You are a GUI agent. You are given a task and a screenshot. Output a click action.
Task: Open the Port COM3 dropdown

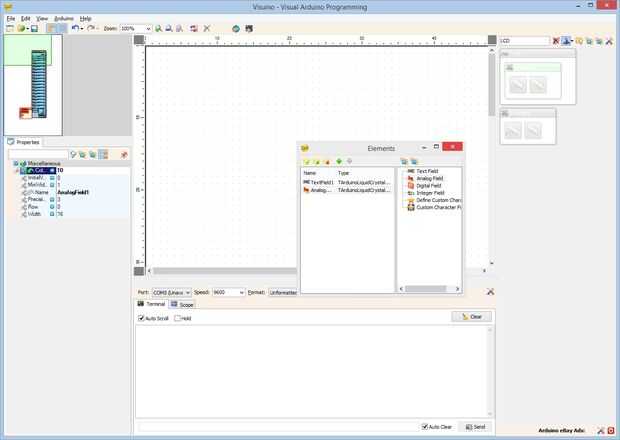(x=187, y=293)
